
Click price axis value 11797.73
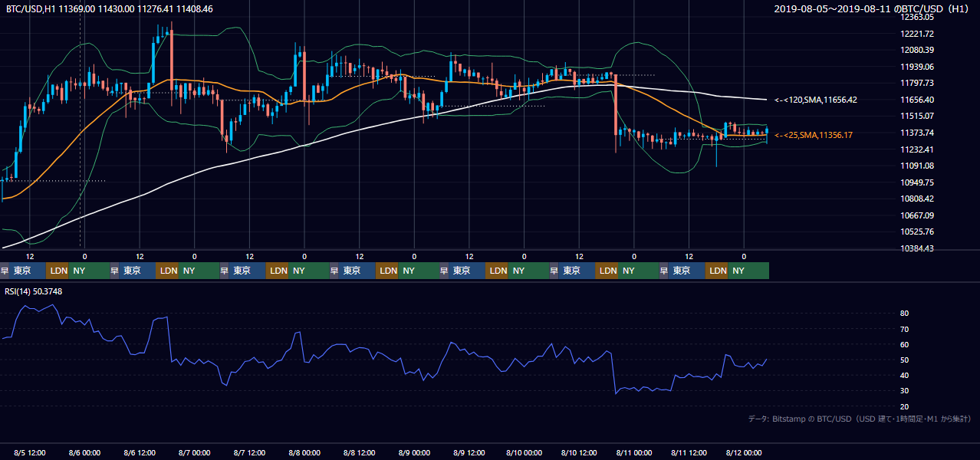click(917, 83)
